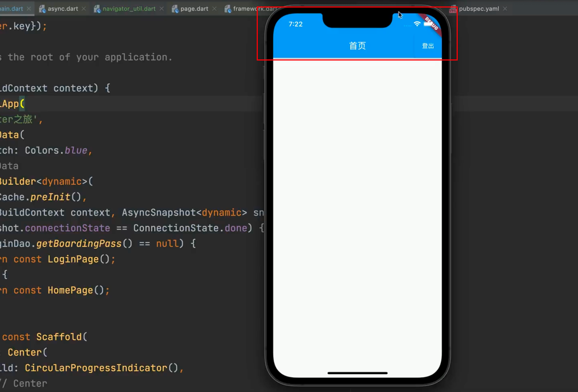Click ConnectionState.done in the code
578x392 pixels.
[190, 228]
